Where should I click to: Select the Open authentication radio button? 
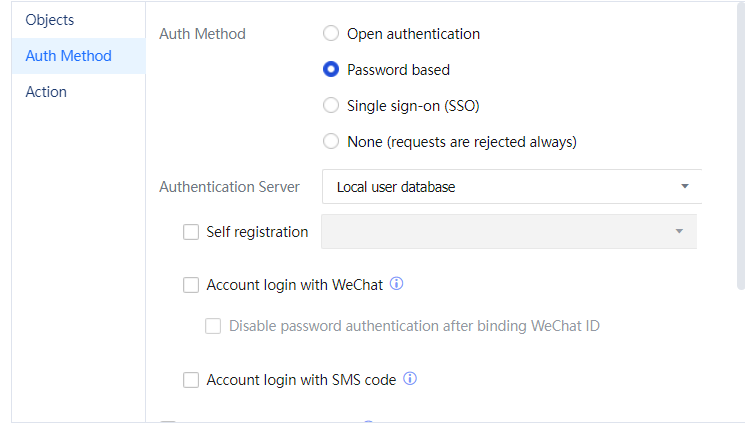[331, 34]
